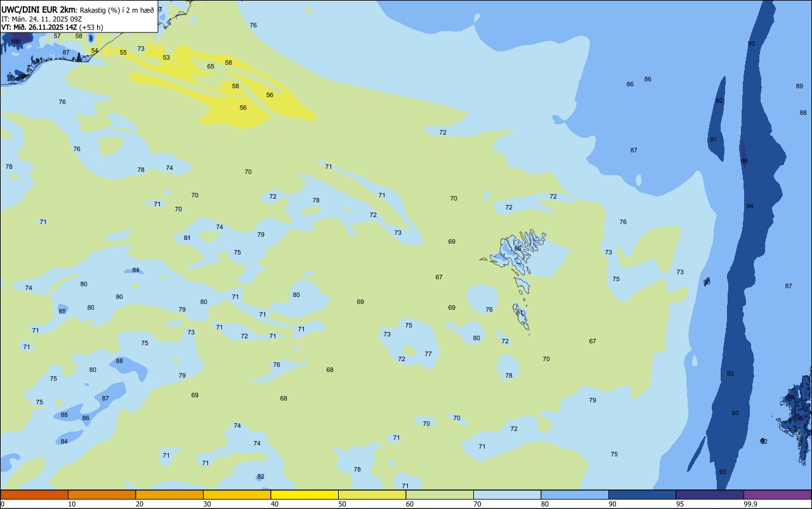Click the '(+53 h)' forecast offset text

pyautogui.click(x=91, y=27)
